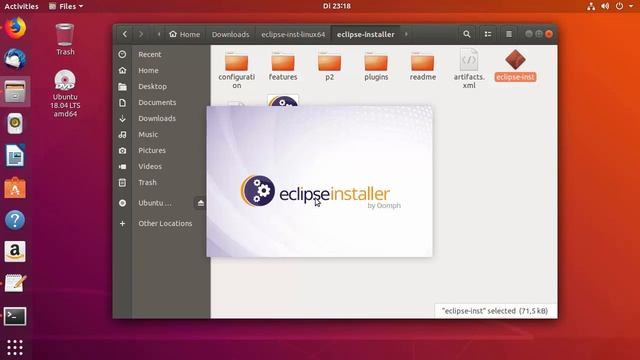Screen dimensions: 640x360
Task: Toggle list view in Files
Action: tap(488, 34)
